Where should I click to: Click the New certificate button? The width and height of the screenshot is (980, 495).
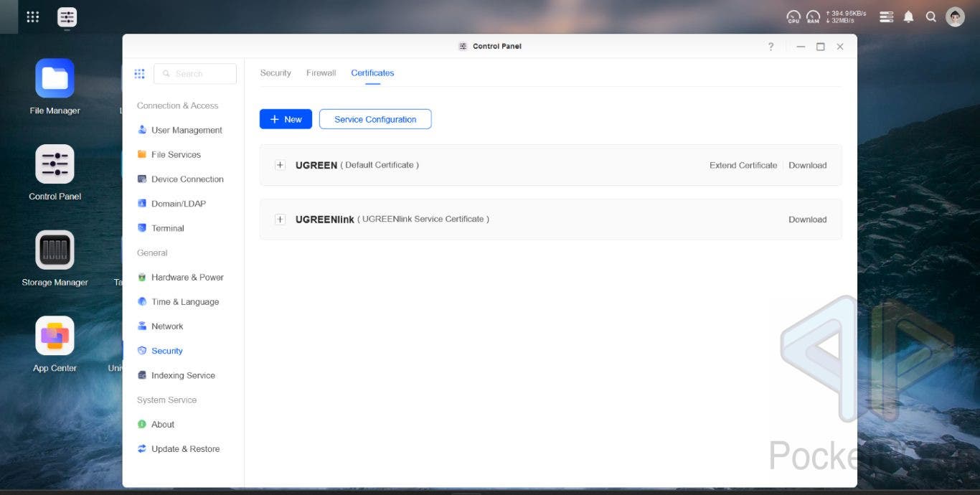pyautogui.click(x=286, y=119)
